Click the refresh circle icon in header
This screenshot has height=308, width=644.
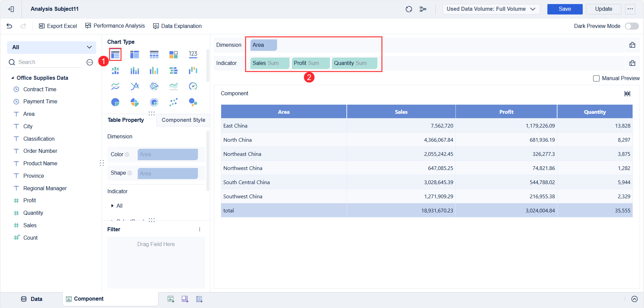click(409, 9)
